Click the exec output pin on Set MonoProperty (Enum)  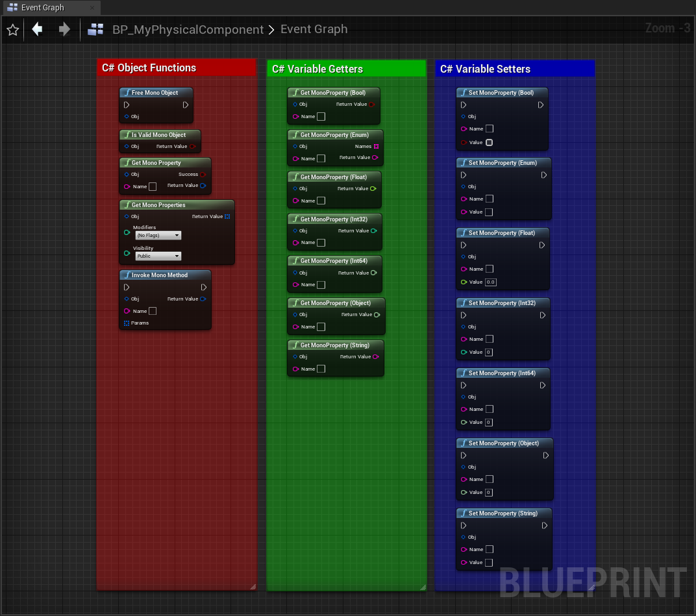coord(544,175)
